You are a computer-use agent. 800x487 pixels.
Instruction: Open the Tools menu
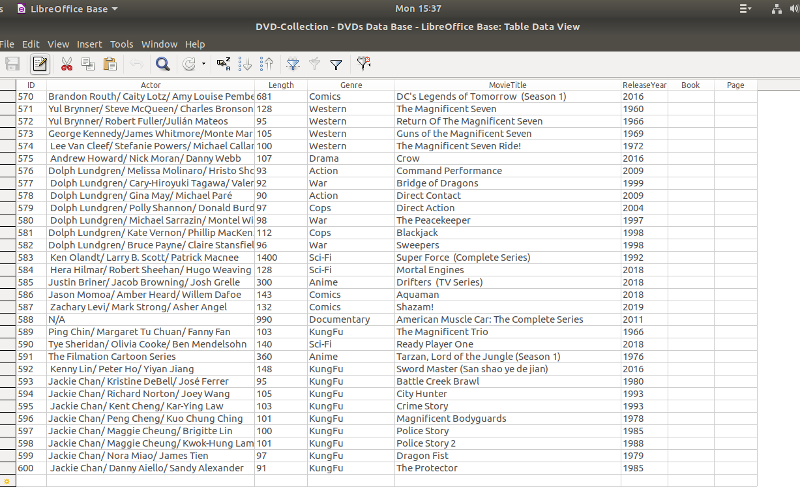point(121,44)
